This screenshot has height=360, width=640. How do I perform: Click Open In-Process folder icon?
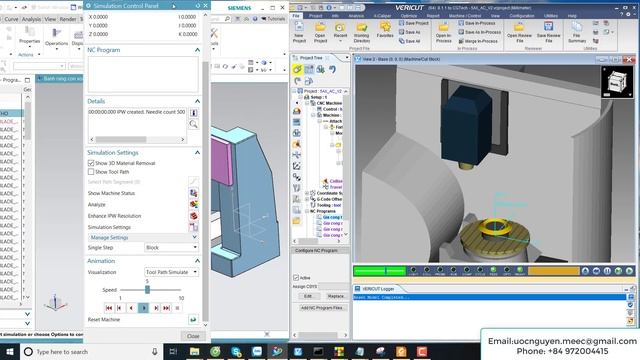[x=443, y=27]
